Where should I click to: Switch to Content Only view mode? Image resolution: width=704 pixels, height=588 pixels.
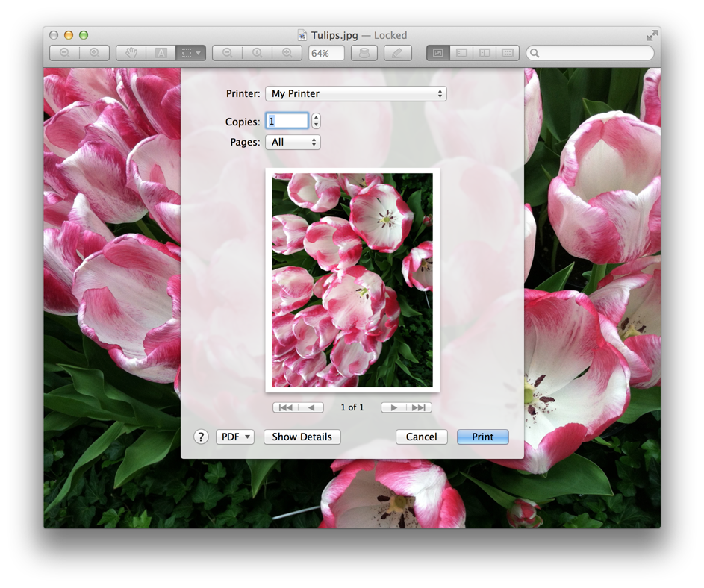pos(438,53)
